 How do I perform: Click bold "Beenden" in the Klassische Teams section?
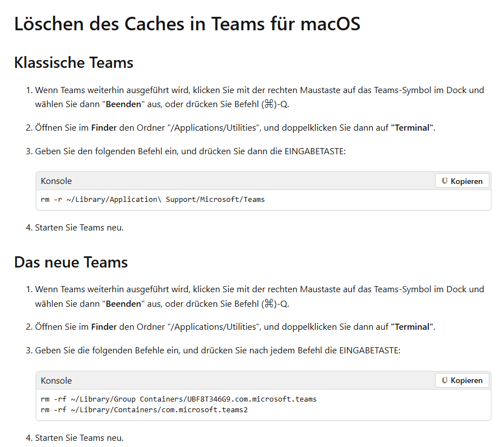(123, 104)
